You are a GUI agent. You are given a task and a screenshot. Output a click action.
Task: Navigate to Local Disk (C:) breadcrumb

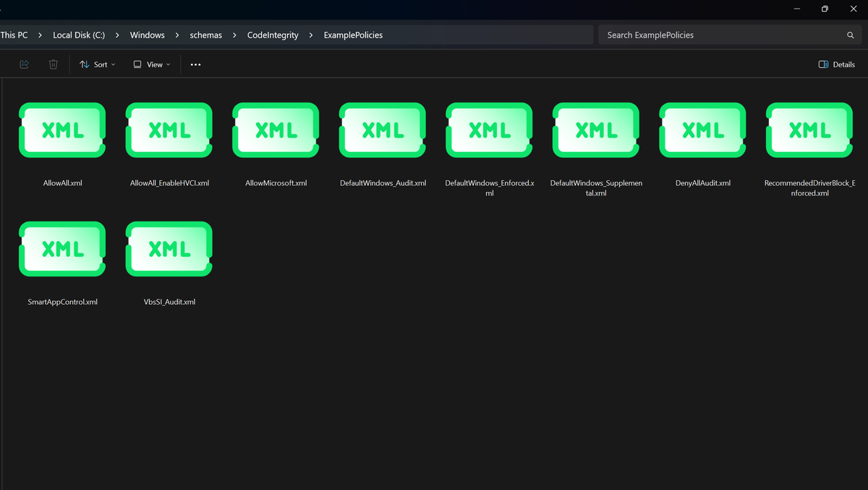(x=79, y=35)
